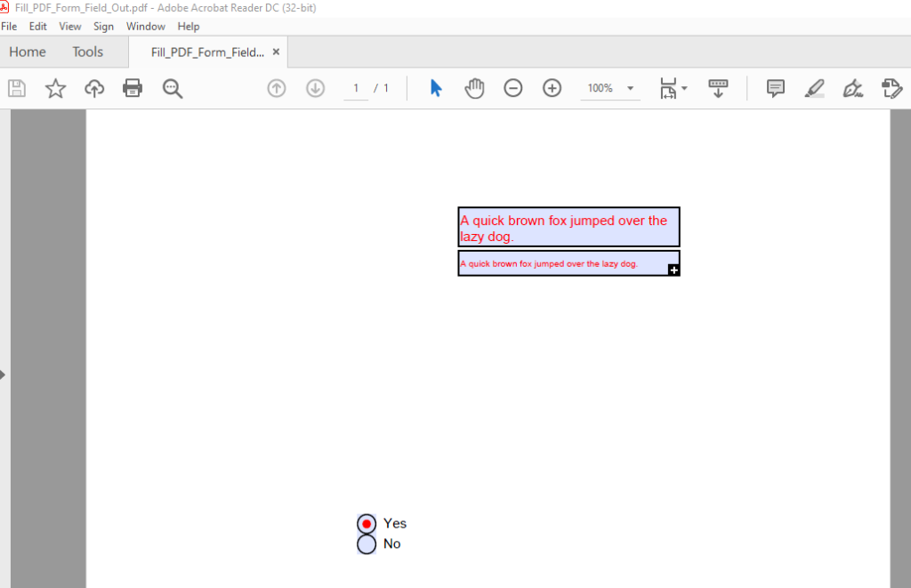Viewport: 911px width, 588px height.
Task: Expand the left navigation pane arrow
Action: point(4,375)
